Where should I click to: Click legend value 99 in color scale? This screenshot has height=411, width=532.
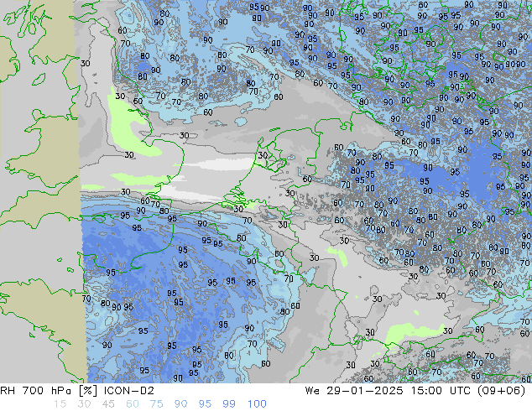coord(229,404)
